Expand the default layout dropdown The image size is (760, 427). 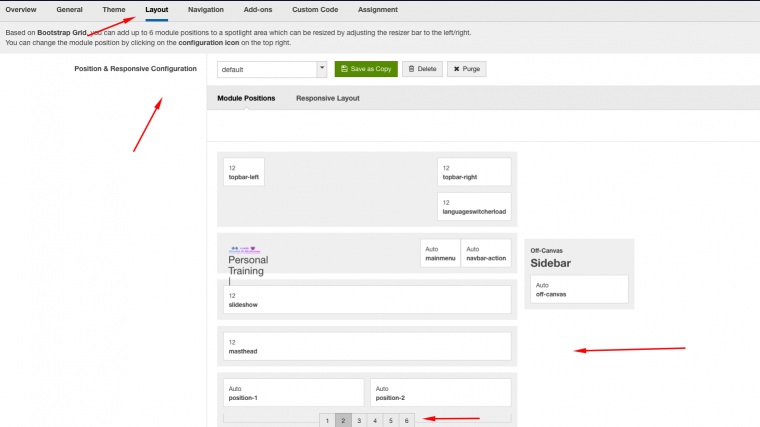point(321,69)
